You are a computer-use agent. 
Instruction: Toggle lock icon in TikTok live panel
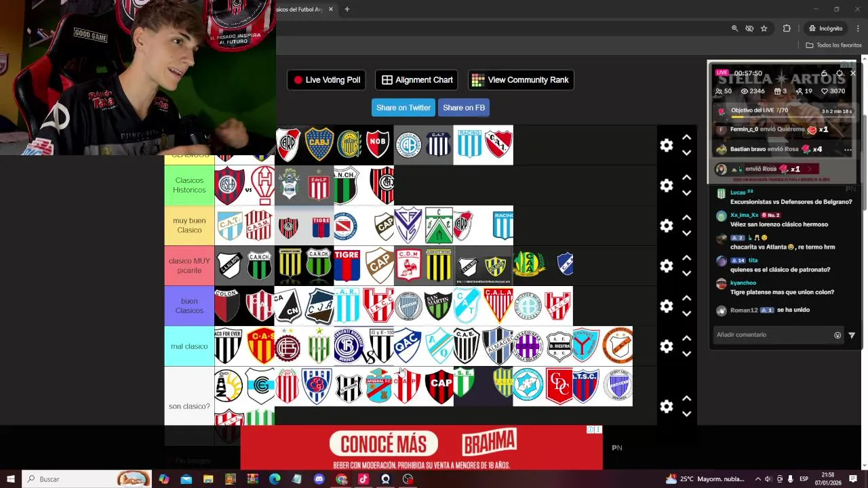824,73
